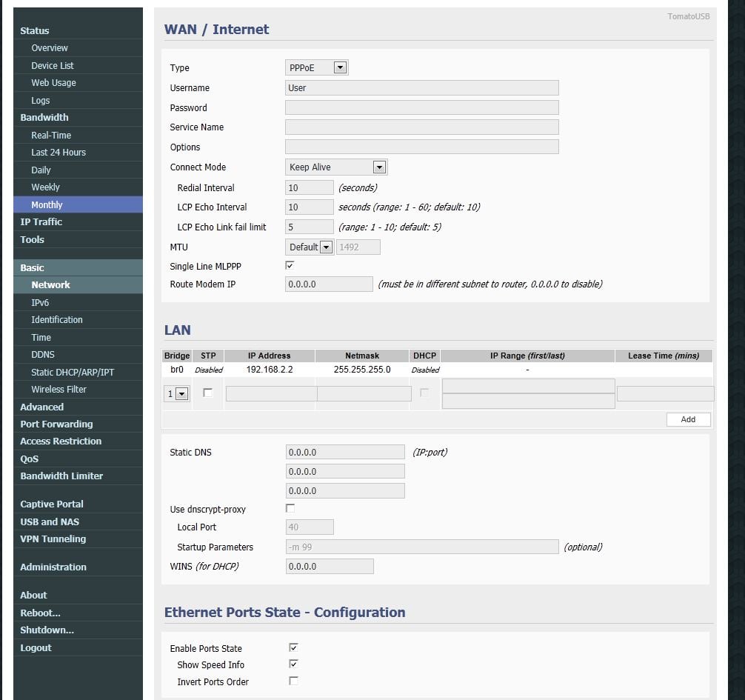Open Real-Time bandwidth page
The image size is (745, 700).
tap(51, 135)
